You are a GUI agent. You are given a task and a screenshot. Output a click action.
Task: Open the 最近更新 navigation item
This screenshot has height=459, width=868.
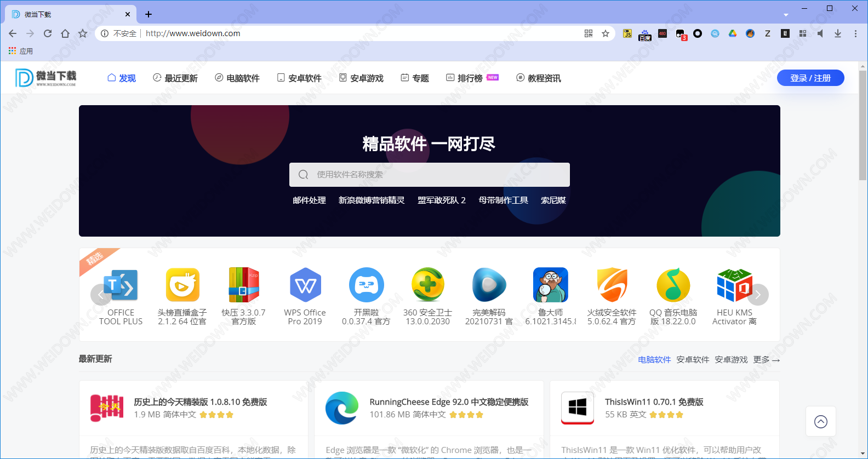pyautogui.click(x=175, y=78)
